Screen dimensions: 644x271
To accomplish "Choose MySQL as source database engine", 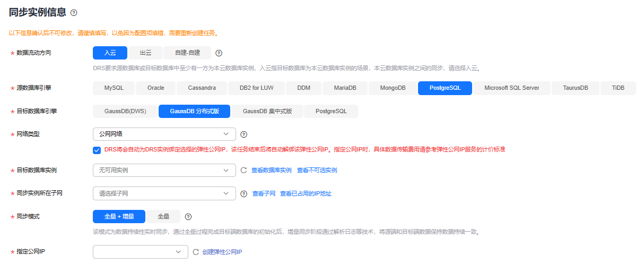I will click(x=114, y=88).
